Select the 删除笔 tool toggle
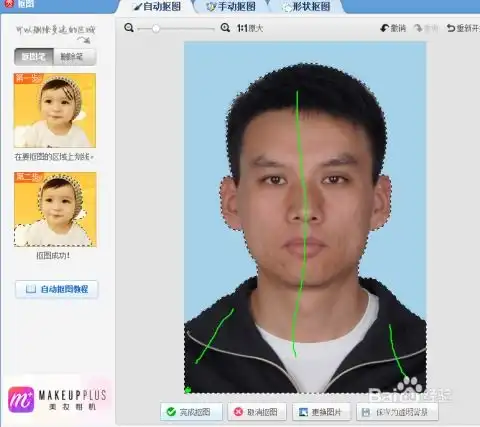Screen dimensions: 480x427 click(75, 57)
